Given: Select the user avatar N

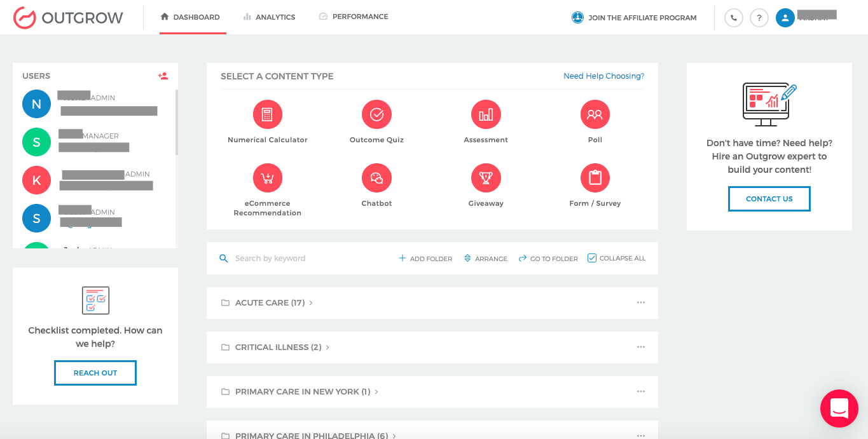Looking at the screenshot, I should click(x=36, y=104).
